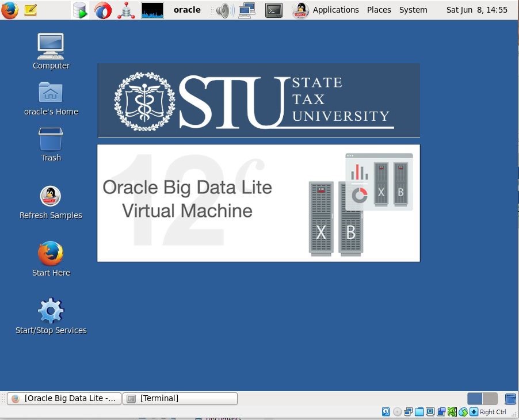Click the oracle user name in panel
519x420 pixels.
(x=187, y=10)
